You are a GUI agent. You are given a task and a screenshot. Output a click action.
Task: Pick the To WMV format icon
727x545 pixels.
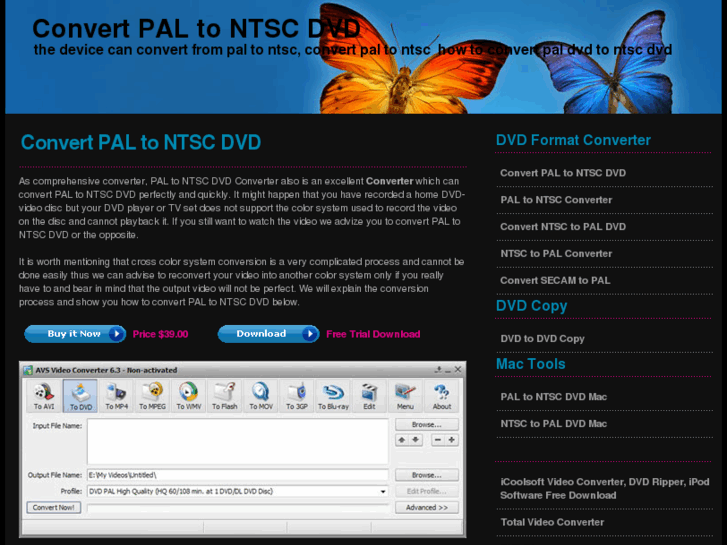click(x=189, y=396)
